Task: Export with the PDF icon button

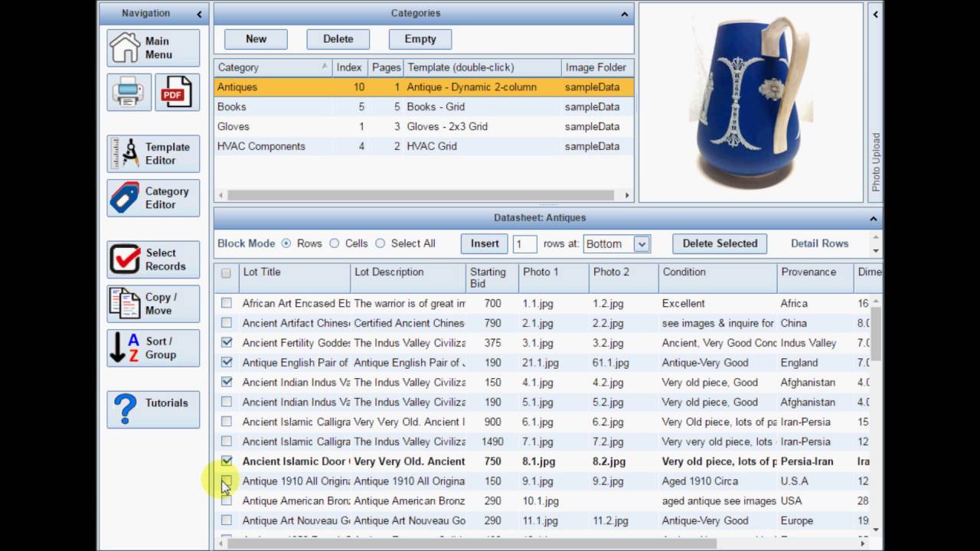Action: pyautogui.click(x=177, y=93)
